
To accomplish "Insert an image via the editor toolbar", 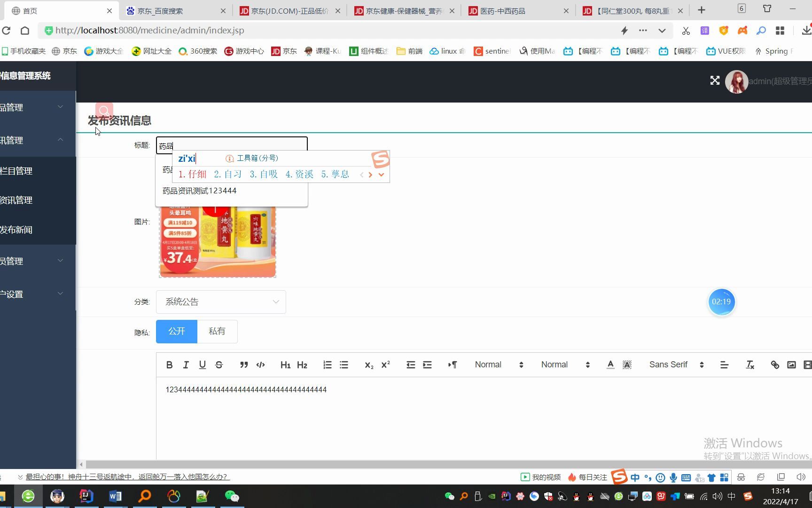I will click(791, 365).
